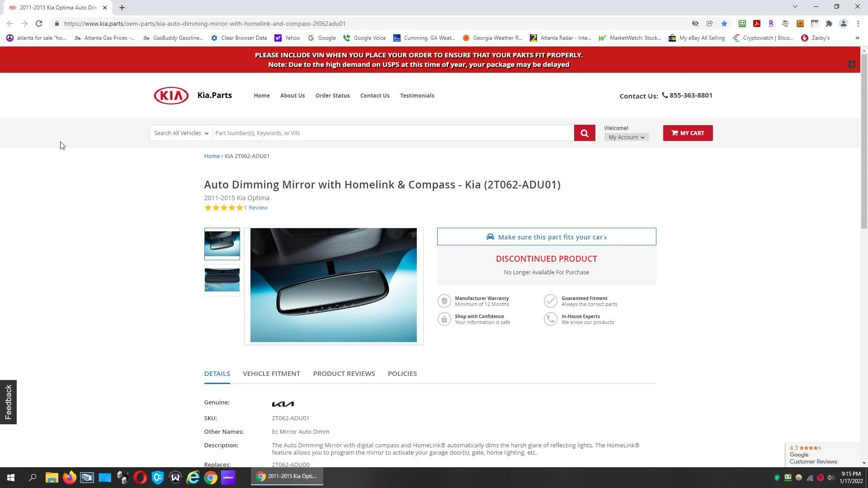868x488 pixels.
Task: Open the Feedback side tab
Action: 8,402
